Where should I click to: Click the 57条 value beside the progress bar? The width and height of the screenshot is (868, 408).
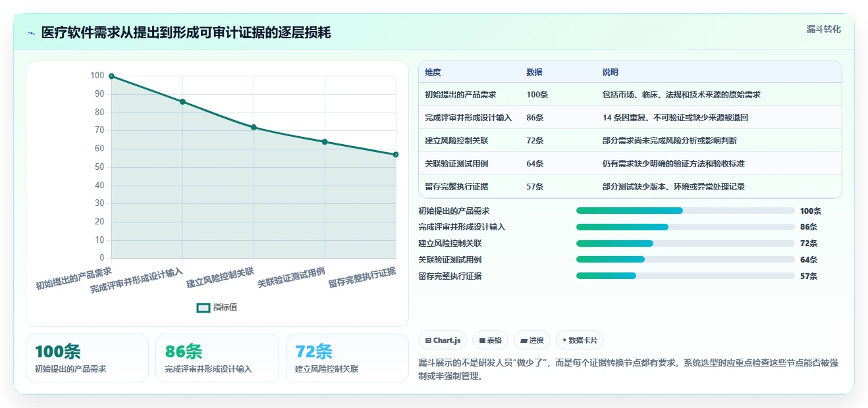point(809,276)
